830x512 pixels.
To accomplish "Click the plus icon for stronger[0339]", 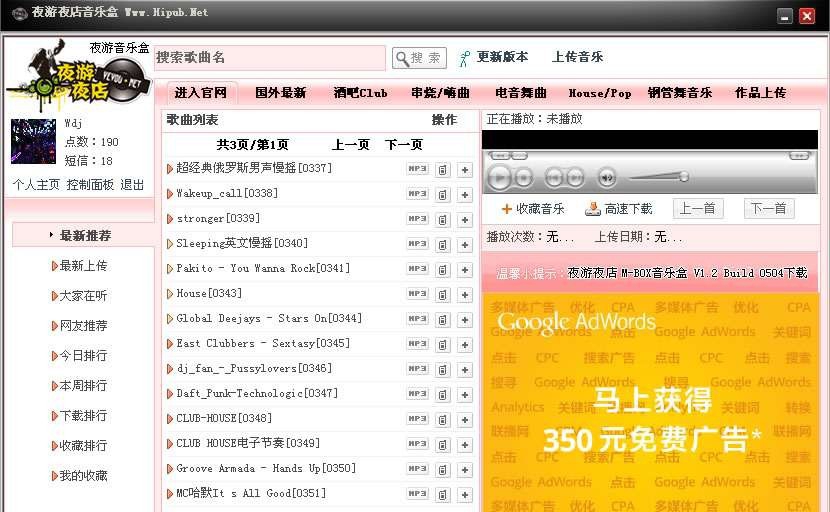I will [465, 220].
